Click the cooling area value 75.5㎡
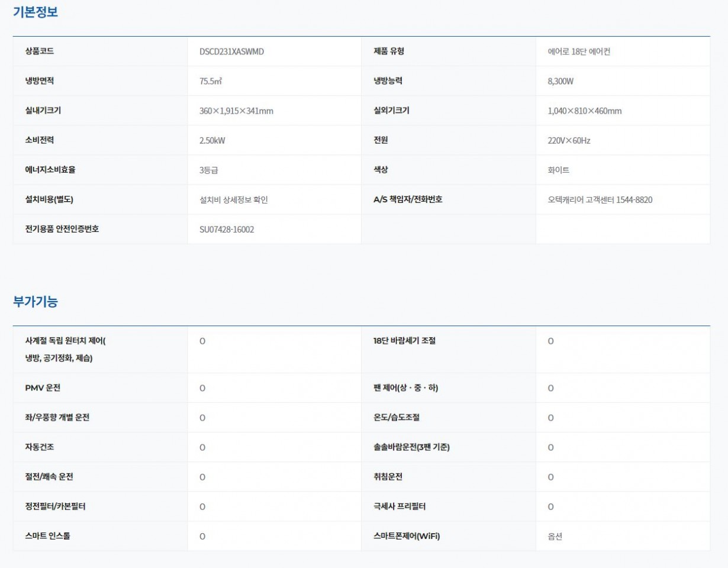This screenshot has height=568, width=728. pyautogui.click(x=211, y=81)
